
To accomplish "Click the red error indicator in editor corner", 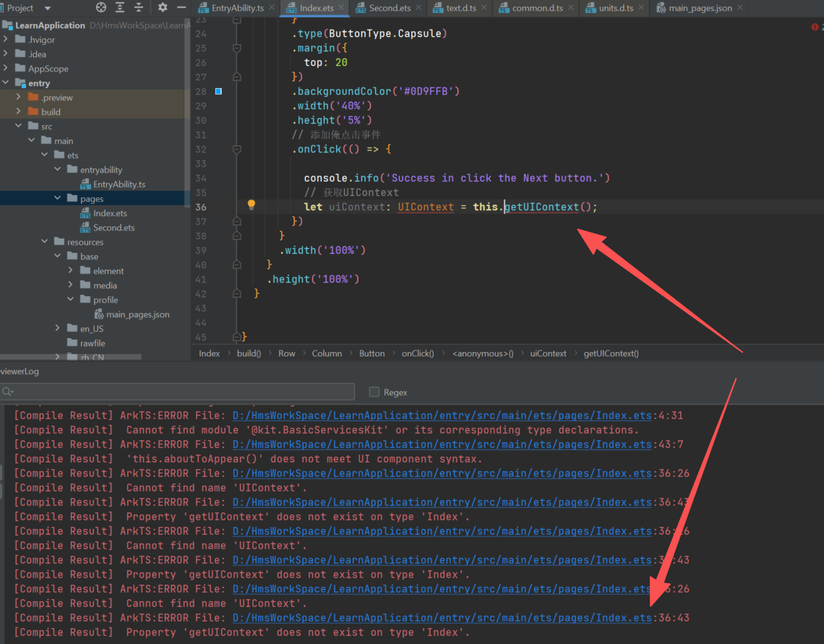I will coord(815,26).
